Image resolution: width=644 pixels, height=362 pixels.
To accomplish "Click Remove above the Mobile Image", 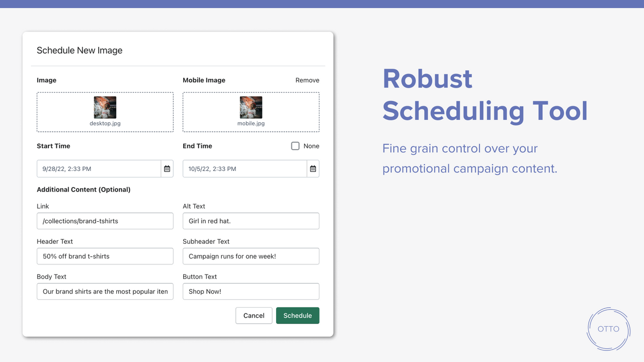I will [x=307, y=80].
